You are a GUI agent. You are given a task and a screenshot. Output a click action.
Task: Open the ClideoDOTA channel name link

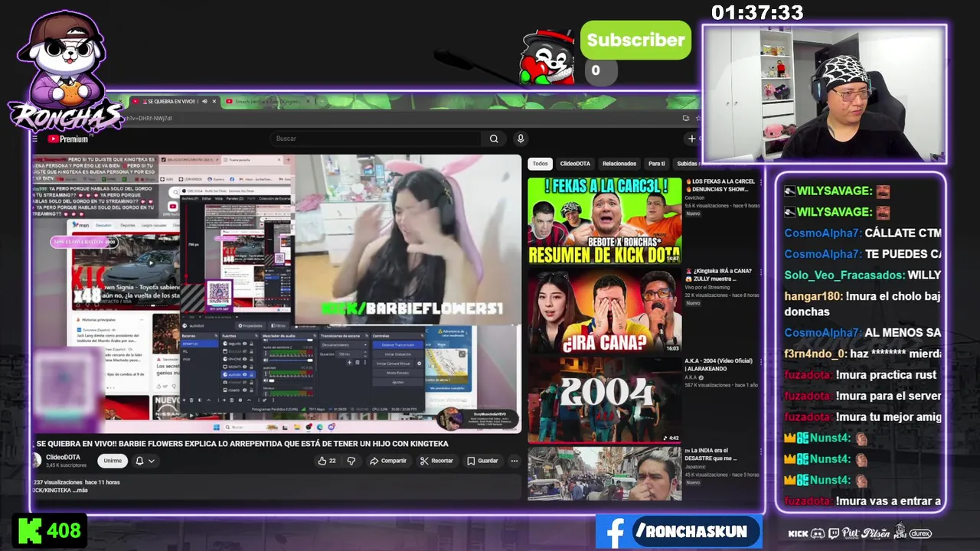pos(63,457)
